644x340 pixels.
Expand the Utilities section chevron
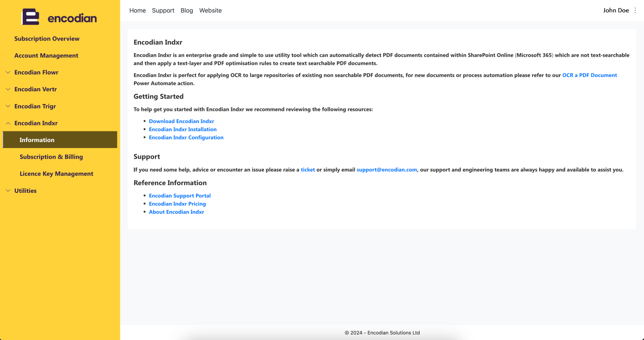tap(8, 191)
